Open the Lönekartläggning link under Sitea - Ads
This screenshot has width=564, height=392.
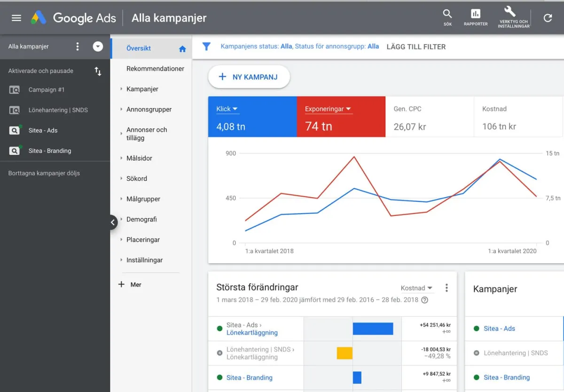[x=252, y=332]
